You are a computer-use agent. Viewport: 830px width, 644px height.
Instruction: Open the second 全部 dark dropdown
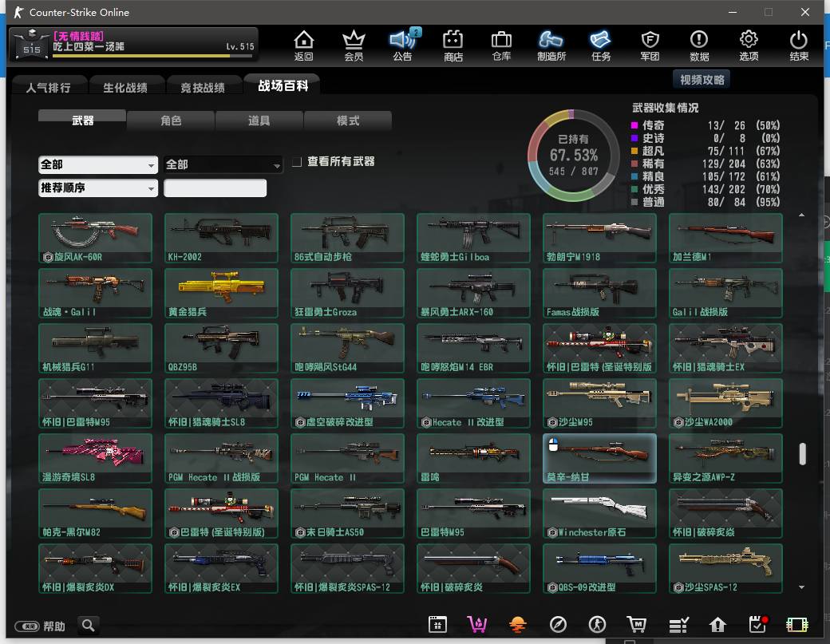[x=223, y=164]
